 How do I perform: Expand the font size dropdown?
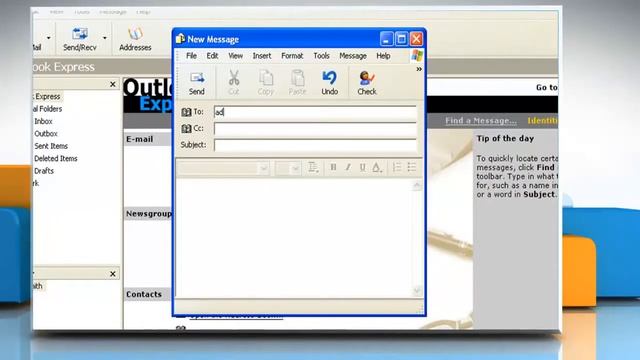click(x=296, y=168)
